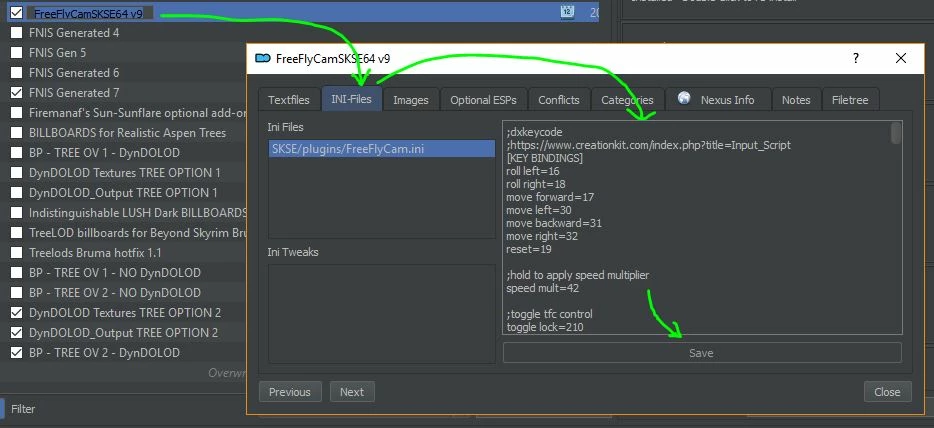Click the ';dxkeycode' comment line

pos(534,132)
